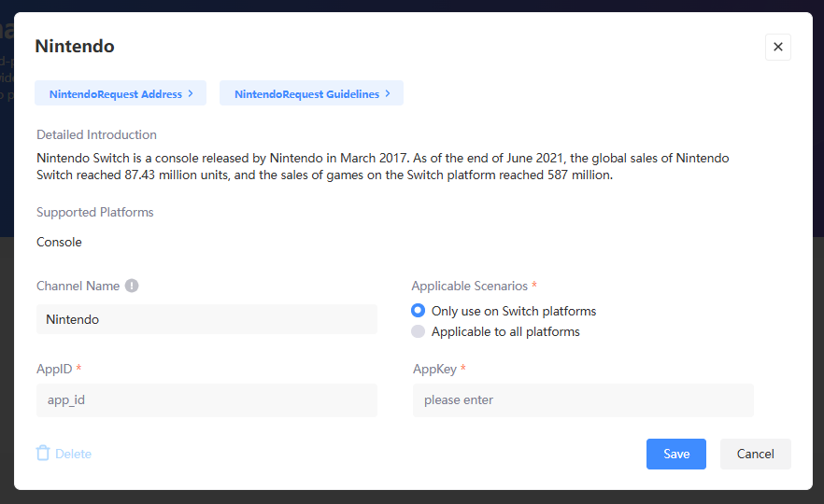The width and height of the screenshot is (824, 504).
Task: Click the chevron beside NintendoRequest Guidelines
Action: (388, 93)
